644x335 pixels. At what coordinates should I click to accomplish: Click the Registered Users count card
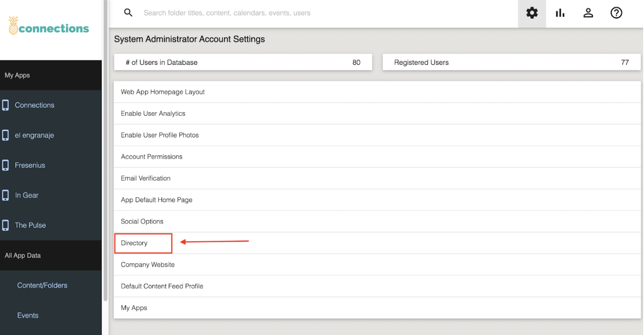tap(510, 62)
